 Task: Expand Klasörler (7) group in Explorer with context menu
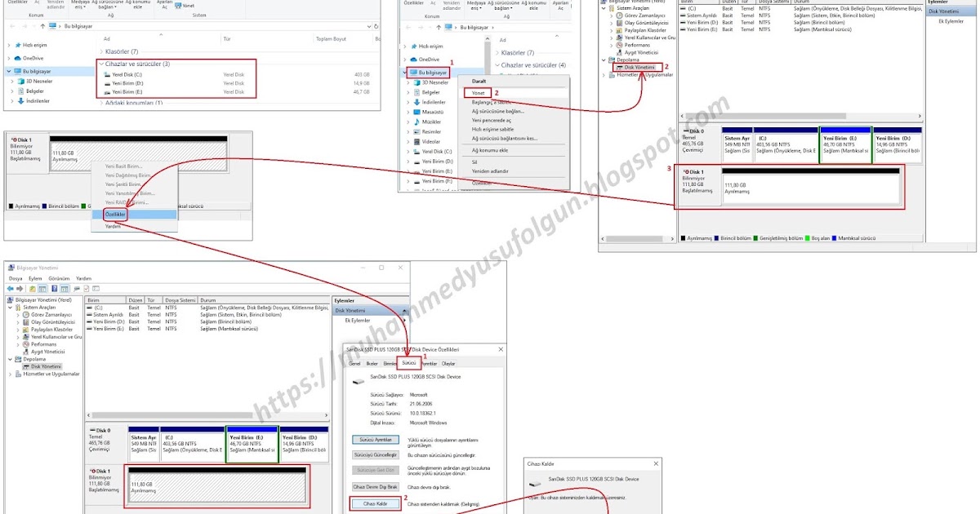497,52
